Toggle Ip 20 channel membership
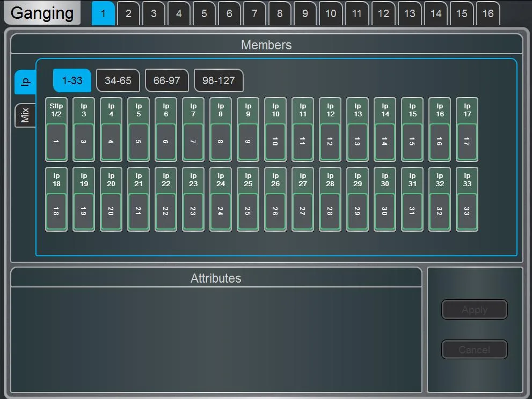The height and width of the screenshot is (399, 532). tap(111, 199)
